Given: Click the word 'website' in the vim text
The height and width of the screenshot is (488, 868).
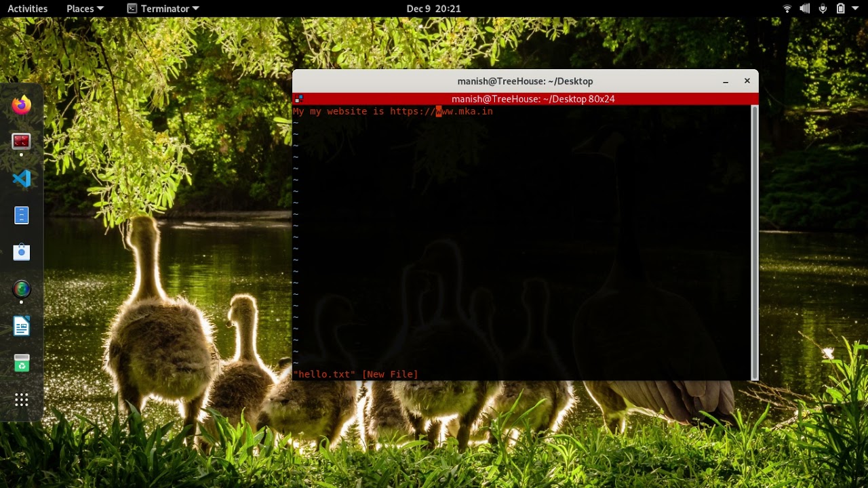Looking at the screenshot, I should [x=347, y=111].
